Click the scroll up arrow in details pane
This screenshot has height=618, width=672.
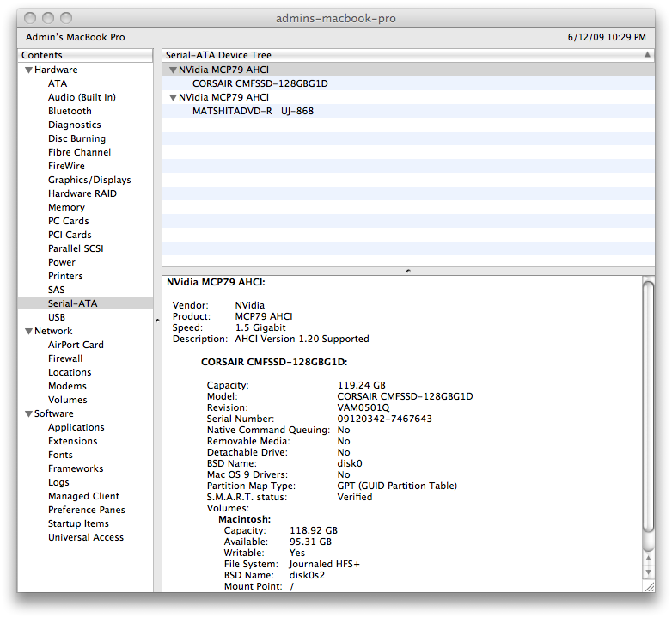pos(648,559)
